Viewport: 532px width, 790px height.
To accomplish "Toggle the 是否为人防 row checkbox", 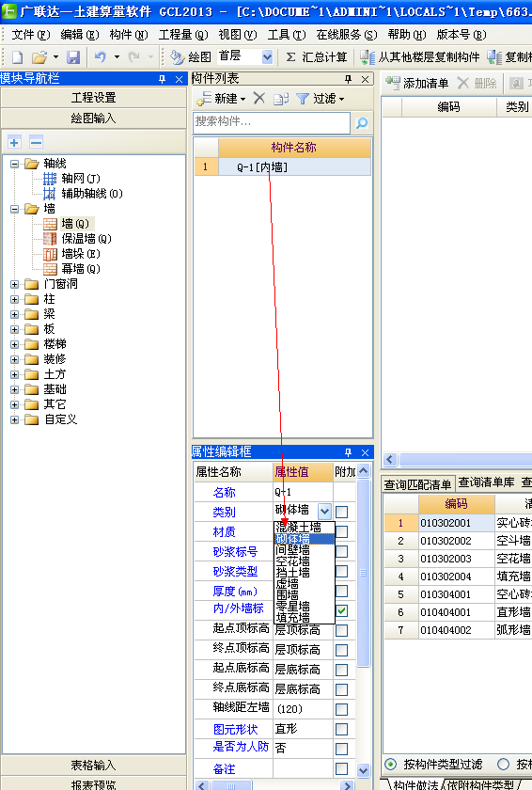I will (342, 749).
